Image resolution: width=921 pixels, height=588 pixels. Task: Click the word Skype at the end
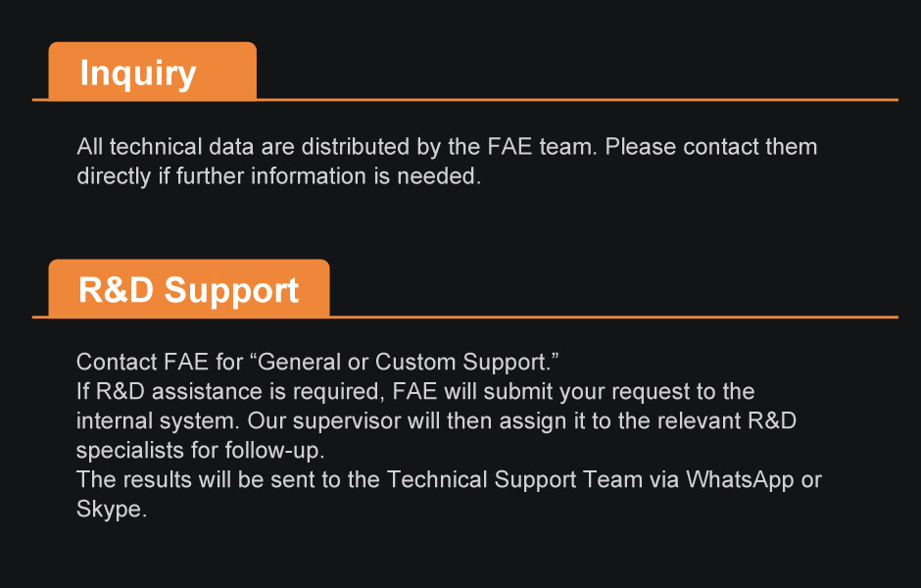point(111,510)
